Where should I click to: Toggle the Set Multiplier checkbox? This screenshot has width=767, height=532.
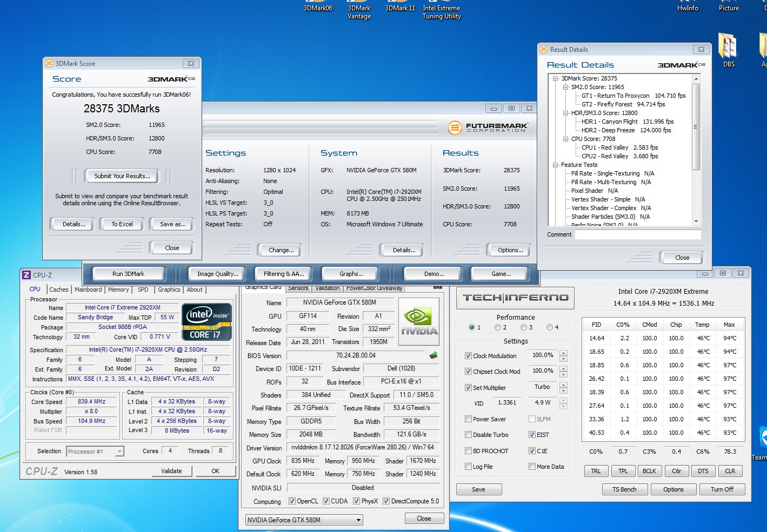pyautogui.click(x=468, y=388)
